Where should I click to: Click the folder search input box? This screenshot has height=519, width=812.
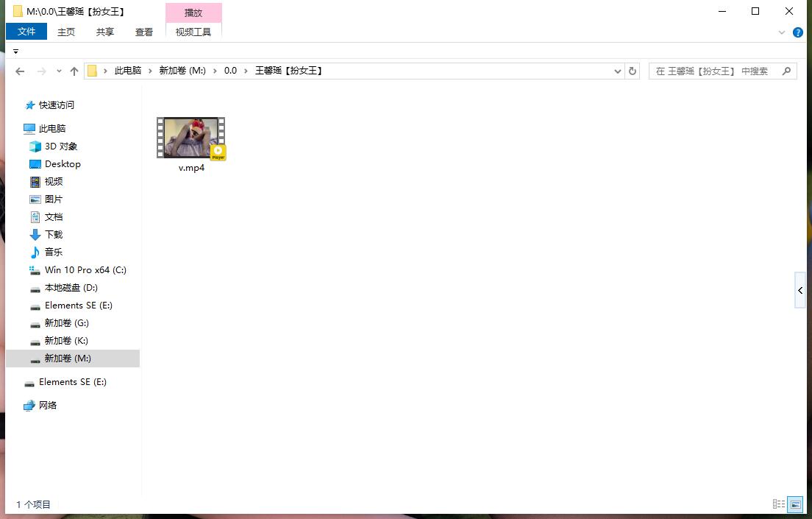(713, 71)
